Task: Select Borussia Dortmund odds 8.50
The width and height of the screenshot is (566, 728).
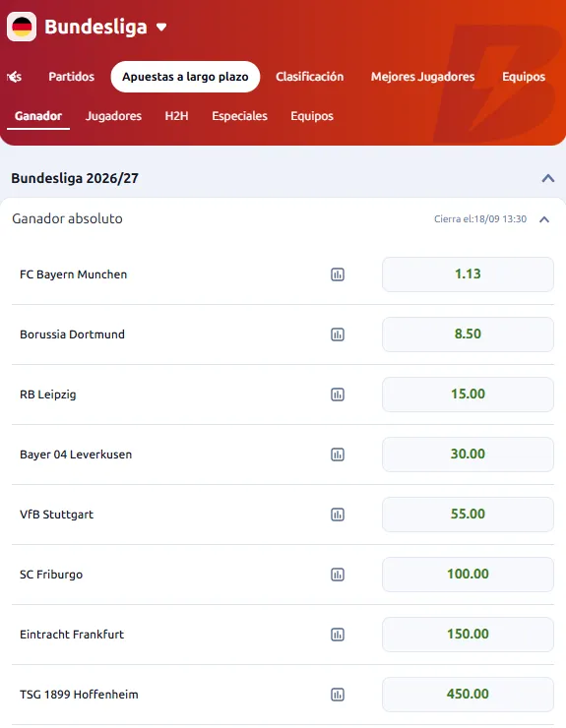Action: point(468,334)
